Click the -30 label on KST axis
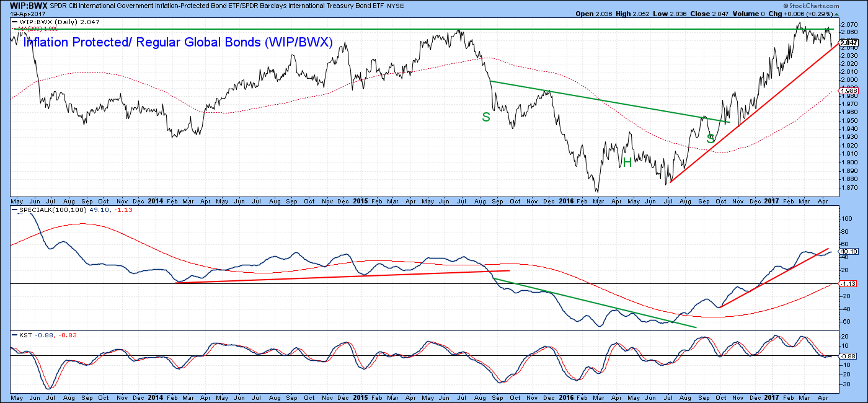Viewport: 868px width, 403px height. 844,384
